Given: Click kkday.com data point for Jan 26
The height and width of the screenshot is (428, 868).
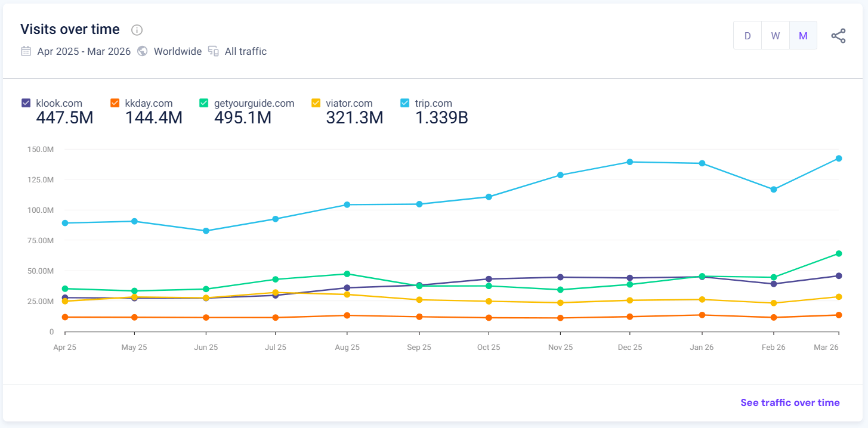Looking at the screenshot, I should click(x=702, y=315).
